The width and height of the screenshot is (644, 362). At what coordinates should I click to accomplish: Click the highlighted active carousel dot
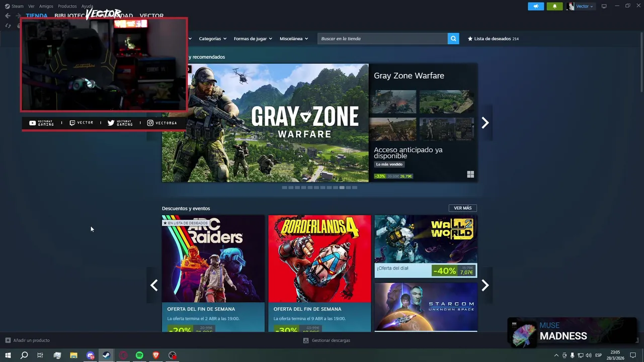click(342, 188)
